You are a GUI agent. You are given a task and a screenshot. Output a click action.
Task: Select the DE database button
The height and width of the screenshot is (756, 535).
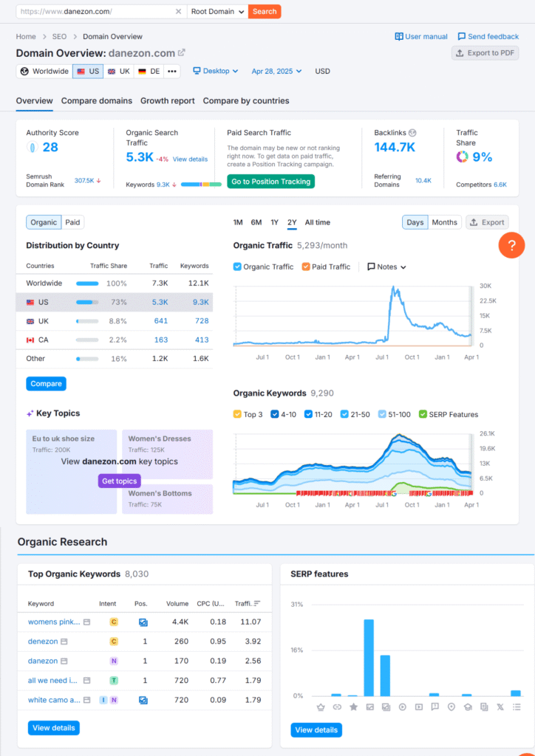point(149,72)
